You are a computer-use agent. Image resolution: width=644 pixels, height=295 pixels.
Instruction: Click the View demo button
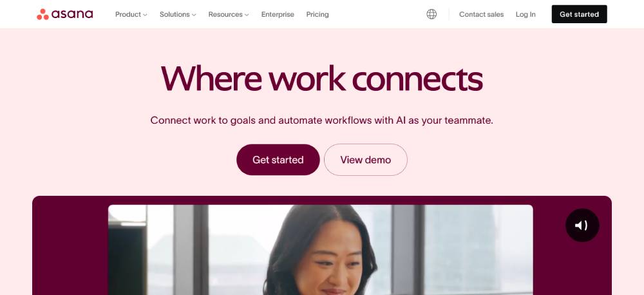pyautogui.click(x=365, y=160)
